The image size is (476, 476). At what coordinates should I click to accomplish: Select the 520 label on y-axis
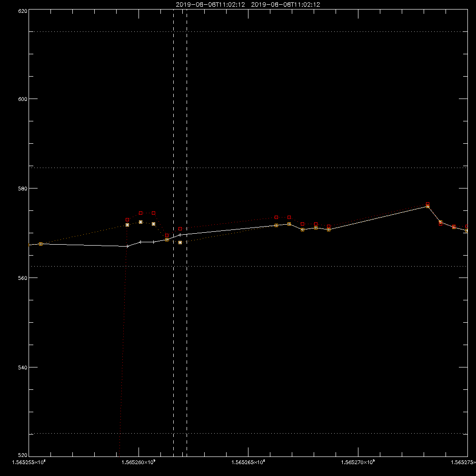pyautogui.click(x=23, y=456)
